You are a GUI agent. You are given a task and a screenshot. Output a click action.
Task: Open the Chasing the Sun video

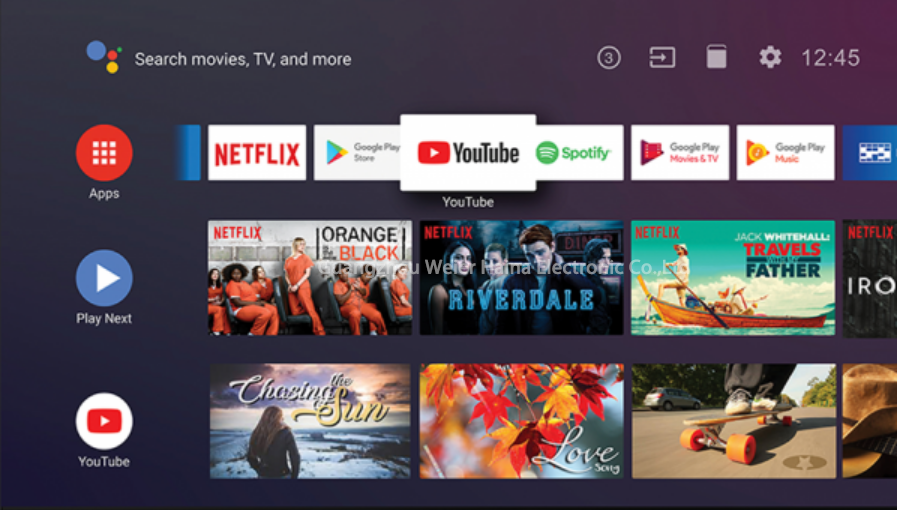[310, 421]
